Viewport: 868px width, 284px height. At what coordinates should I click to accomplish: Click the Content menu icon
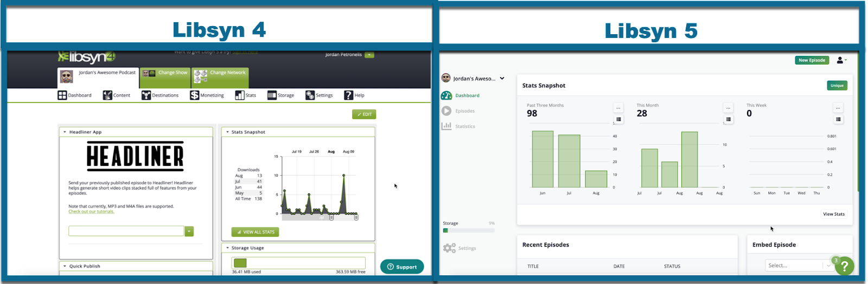107,95
